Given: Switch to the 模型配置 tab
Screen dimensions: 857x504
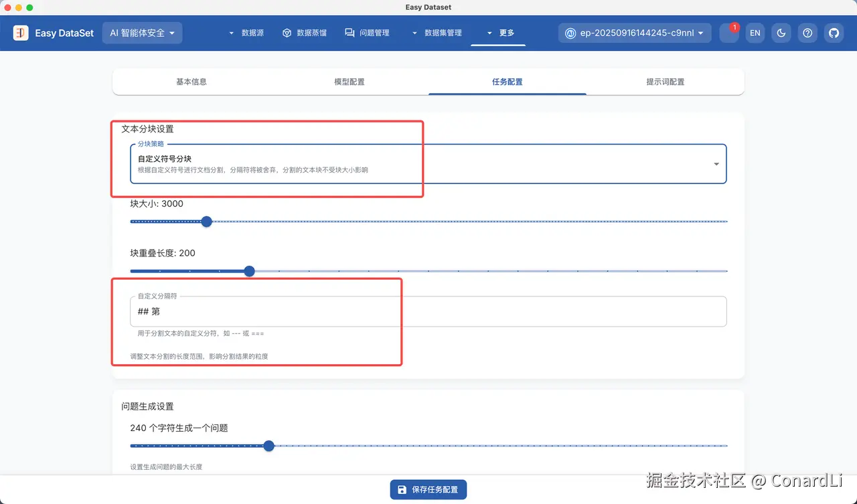Looking at the screenshot, I should pos(349,82).
